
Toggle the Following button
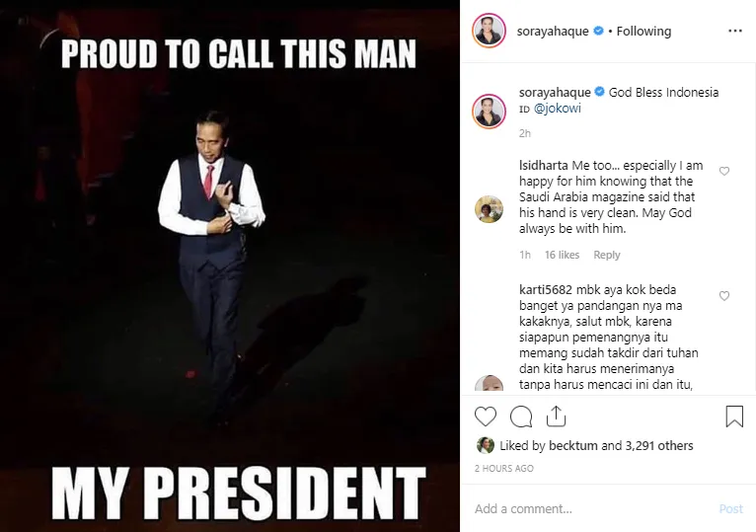(643, 32)
